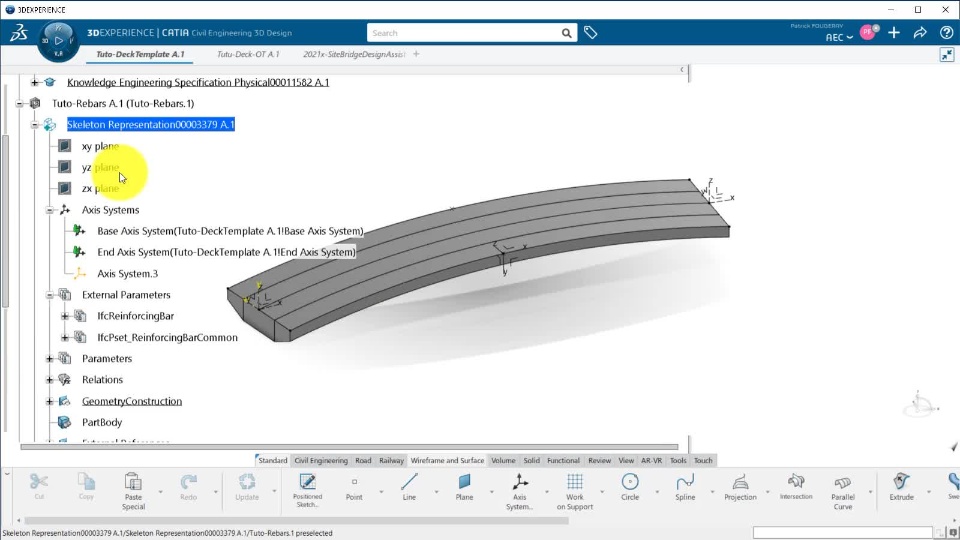
Task: Add a new tab with plus
Action: coord(416,54)
